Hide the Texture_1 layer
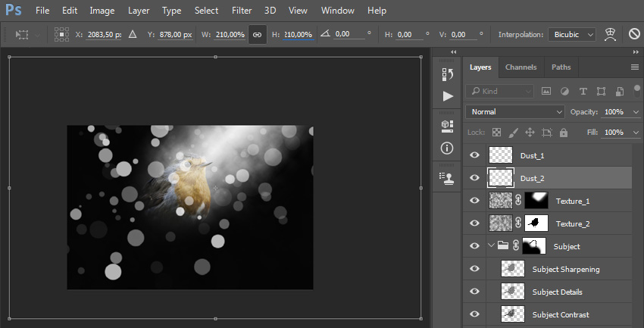The height and width of the screenshot is (328, 644). point(474,200)
